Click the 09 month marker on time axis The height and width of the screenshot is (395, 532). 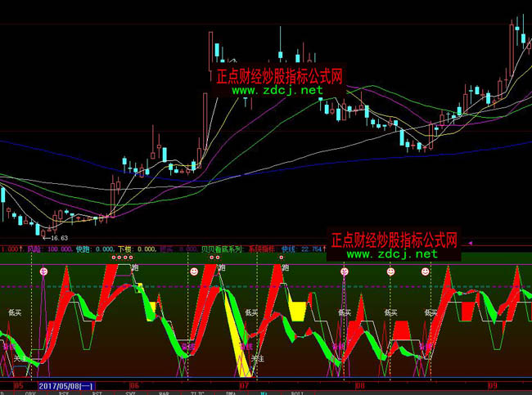[494, 383]
